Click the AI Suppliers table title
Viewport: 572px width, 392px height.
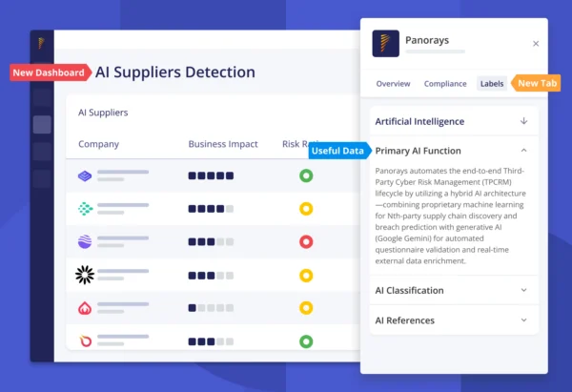click(103, 113)
